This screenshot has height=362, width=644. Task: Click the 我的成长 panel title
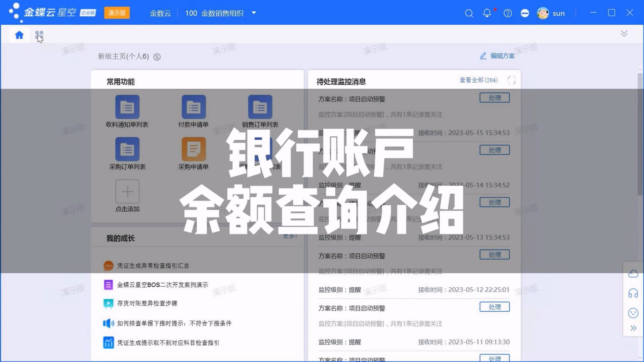pos(120,238)
